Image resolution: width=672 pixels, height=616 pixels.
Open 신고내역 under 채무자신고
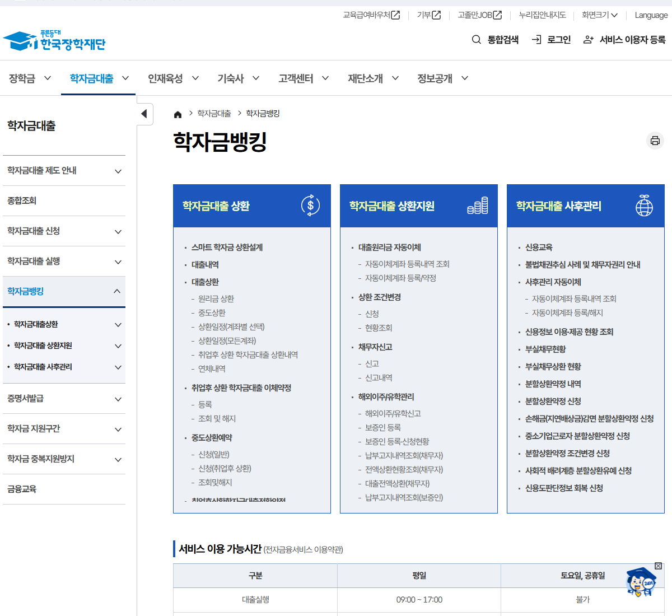pos(379,378)
